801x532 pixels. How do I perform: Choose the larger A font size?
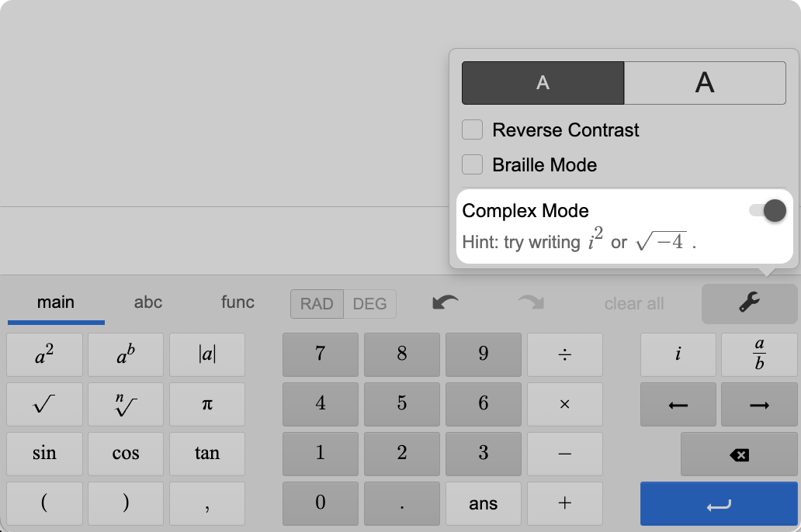tap(705, 83)
